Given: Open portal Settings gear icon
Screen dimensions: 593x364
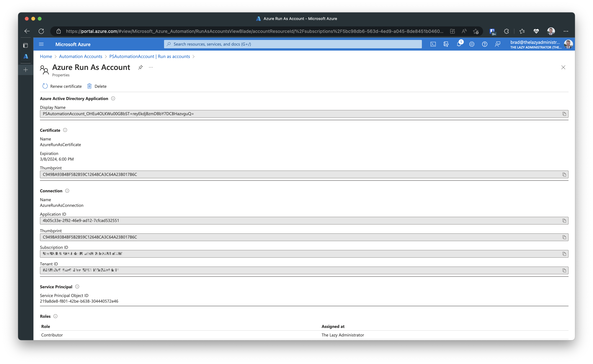Looking at the screenshot, I should pos(472,44).
